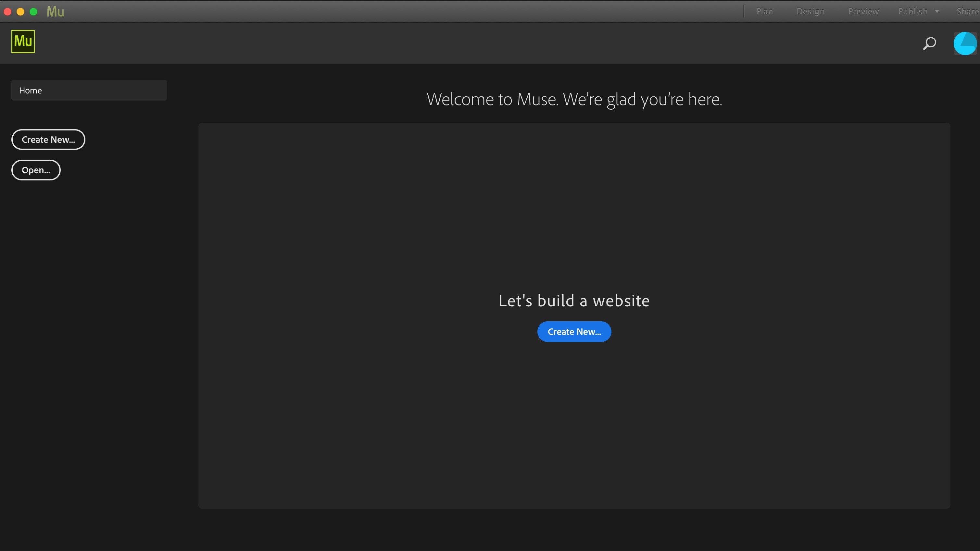
Task: Open an existing project with Open
Action: pyautogui.click(x=36, y=169)
